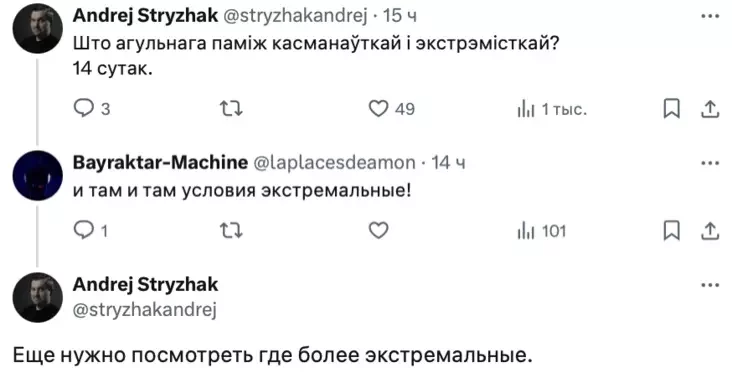Image resolution: width=732 pixels, height=378 pixels.
Task: Like the tweet with 49 likes
Action: tap(391, 109)
